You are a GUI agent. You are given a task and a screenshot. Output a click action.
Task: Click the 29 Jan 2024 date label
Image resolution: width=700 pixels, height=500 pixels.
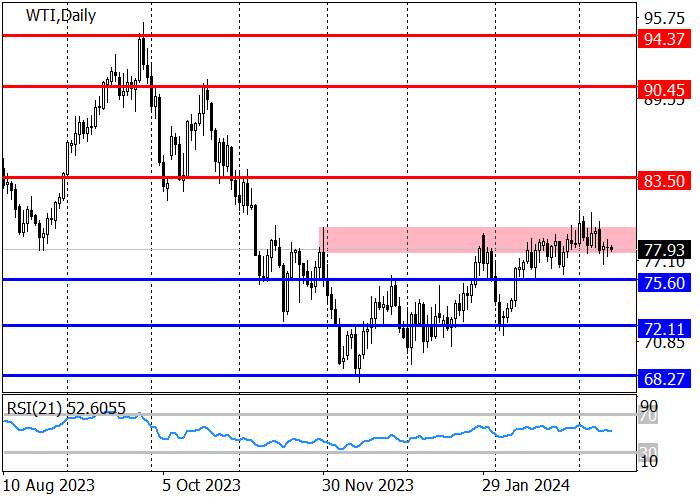tap(525, 485)
